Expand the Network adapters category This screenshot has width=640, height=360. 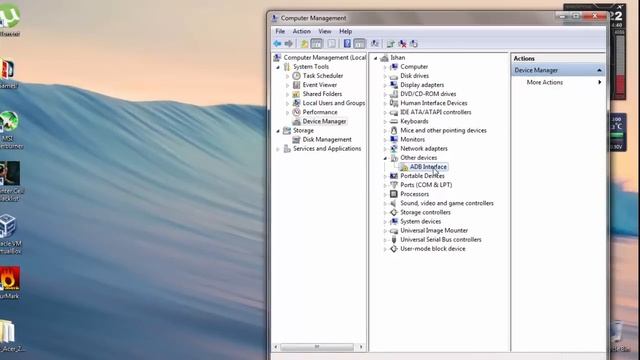coord(385,149)
